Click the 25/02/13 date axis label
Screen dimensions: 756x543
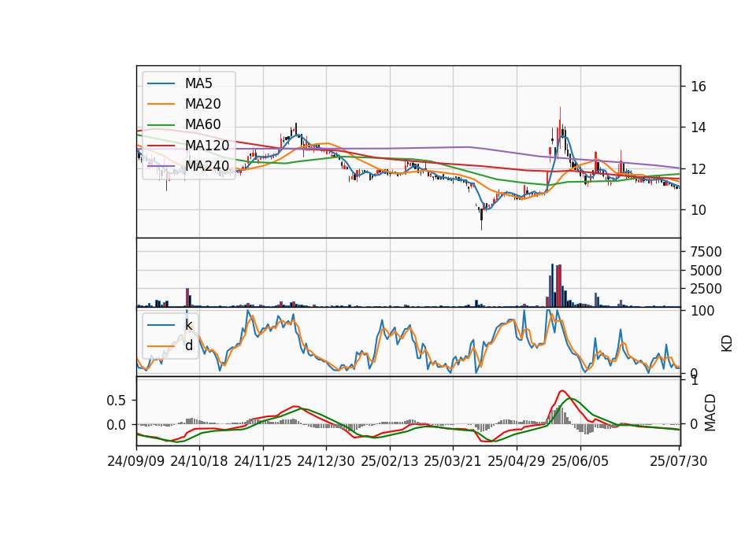coord(390,461)
